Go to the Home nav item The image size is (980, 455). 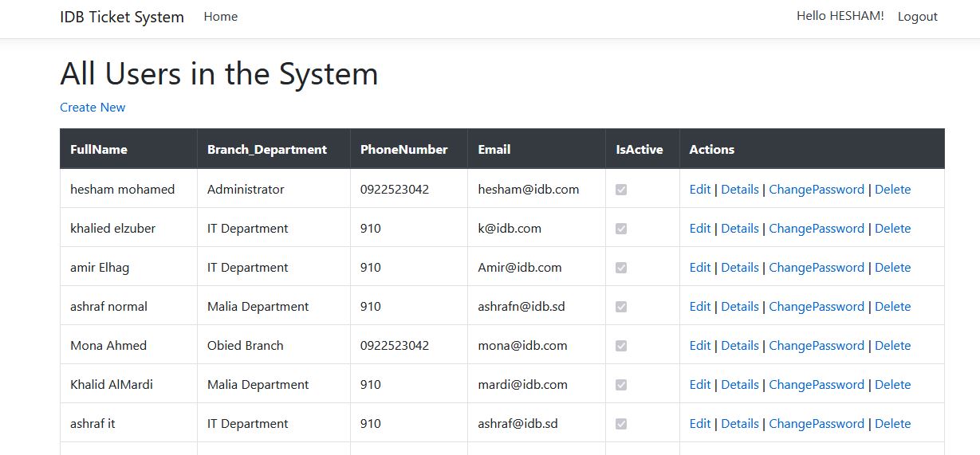click(x=221, y=17)
